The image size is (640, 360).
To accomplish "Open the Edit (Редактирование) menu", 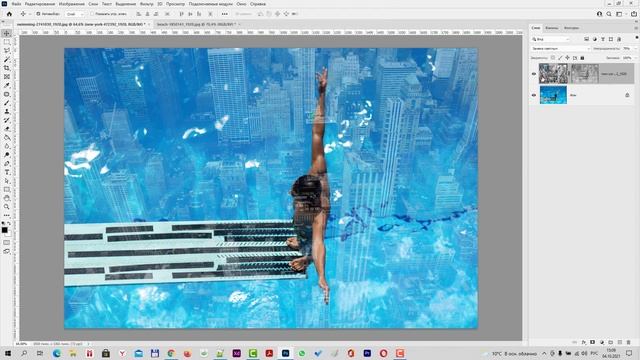I will pos(40,4).
